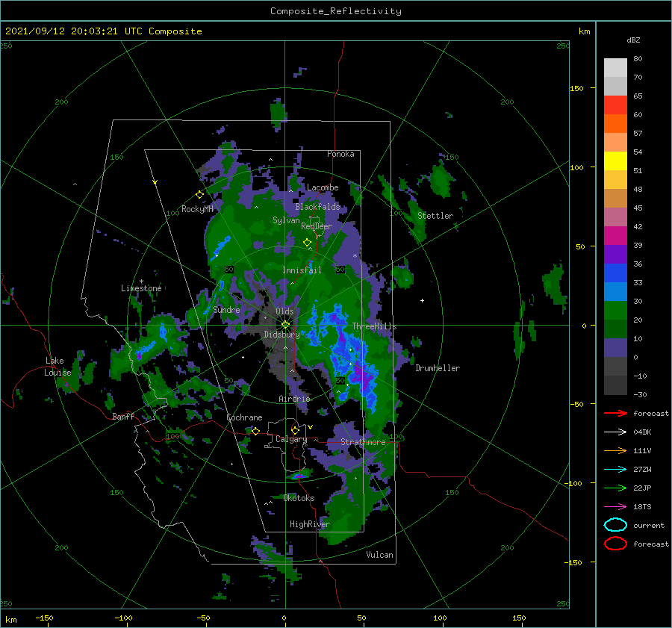Click the purple swatch below 39 dBZ
Image resolution: width=672 pixels, height=628 pixels.
[x=615, y=254]
